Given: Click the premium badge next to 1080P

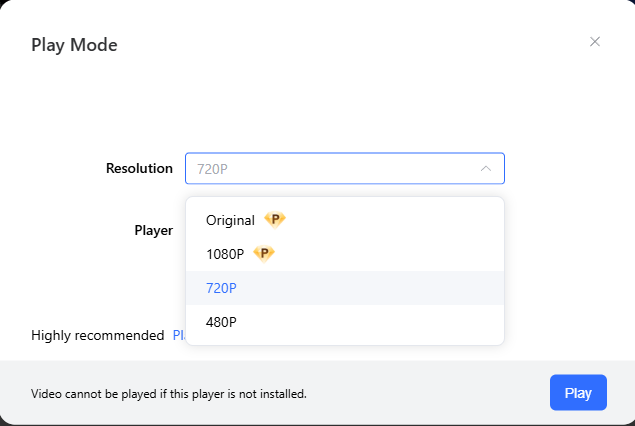Looking at the screenshot, I should 263,254.
